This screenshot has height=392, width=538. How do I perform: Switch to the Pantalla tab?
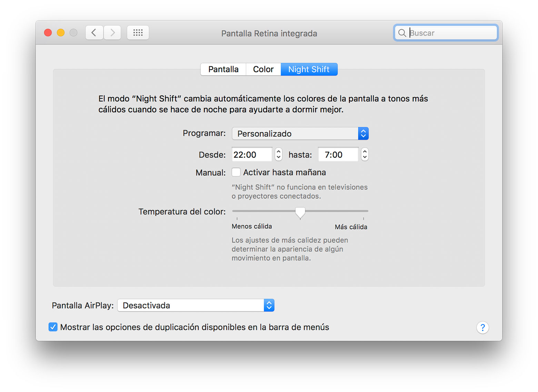(x=223, y=69)
